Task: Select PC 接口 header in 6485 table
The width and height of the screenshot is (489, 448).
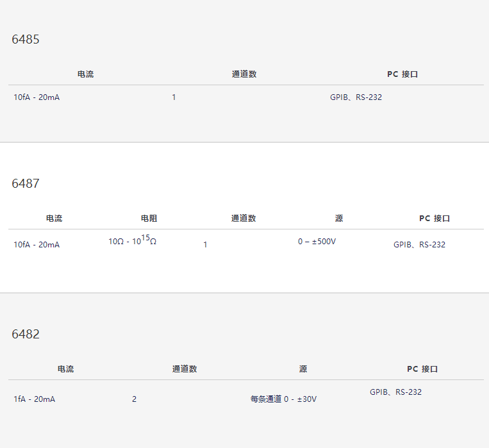Action: 402,74
